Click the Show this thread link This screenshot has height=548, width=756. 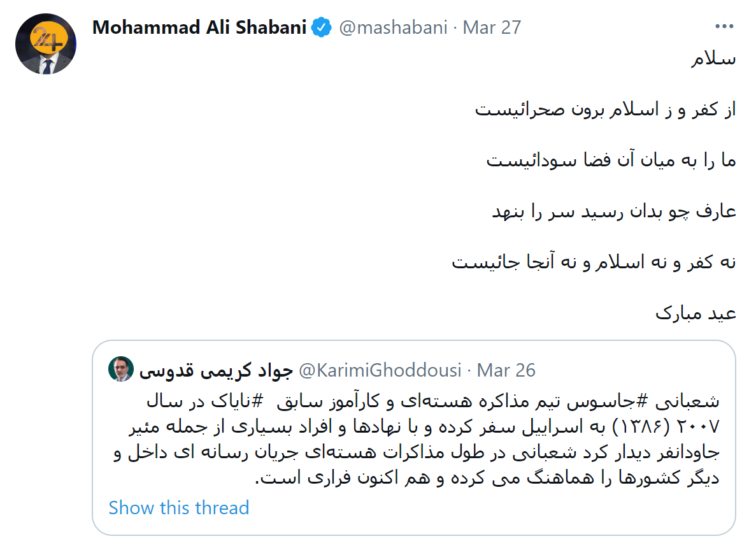[x=179, y=508]
